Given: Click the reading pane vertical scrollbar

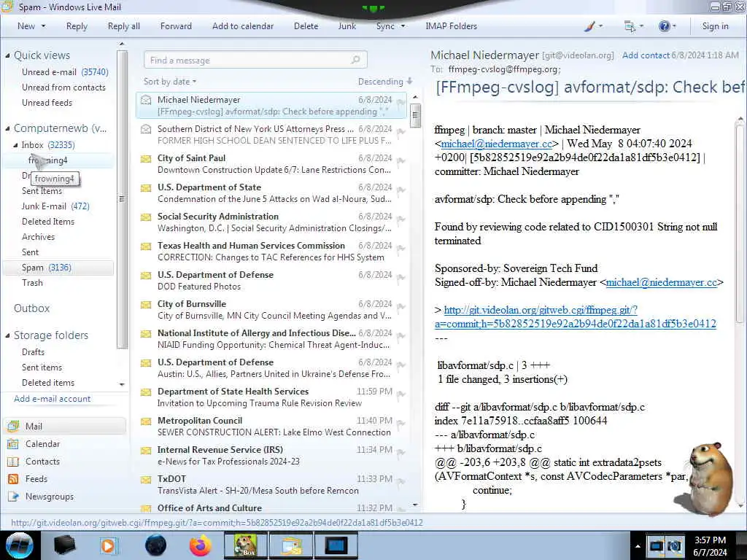Looking at the screenshot, I should (740, 224).
